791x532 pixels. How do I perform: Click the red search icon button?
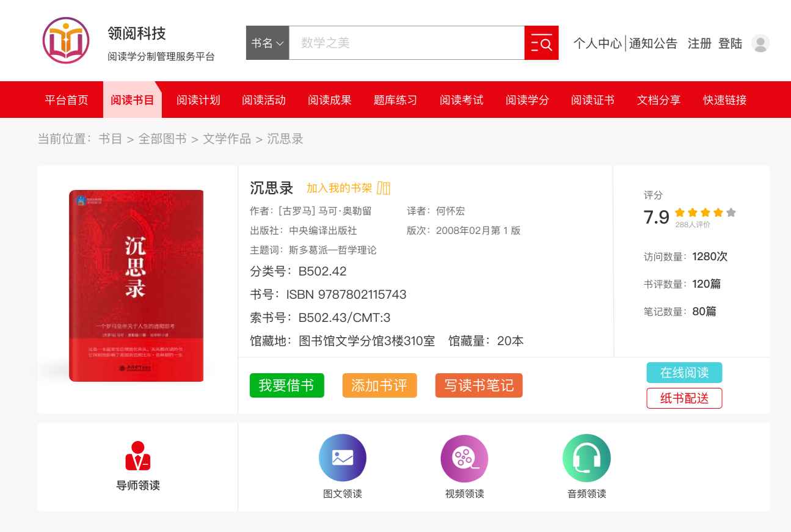coord(541,43)
